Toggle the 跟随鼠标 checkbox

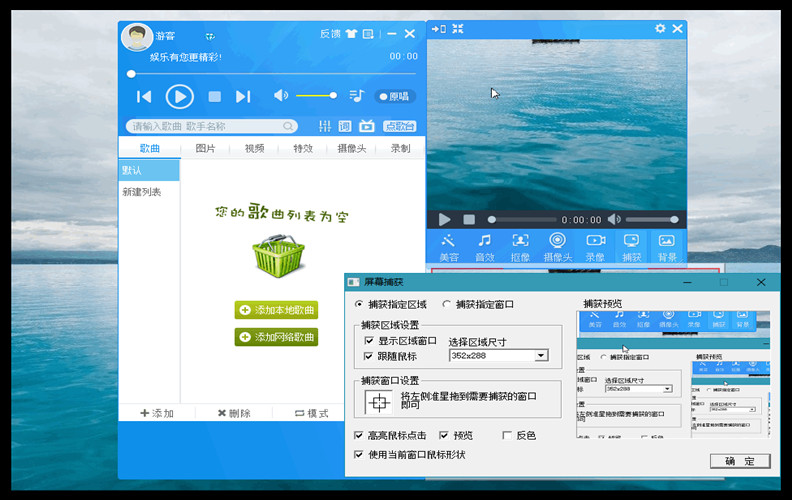point(369,355)
